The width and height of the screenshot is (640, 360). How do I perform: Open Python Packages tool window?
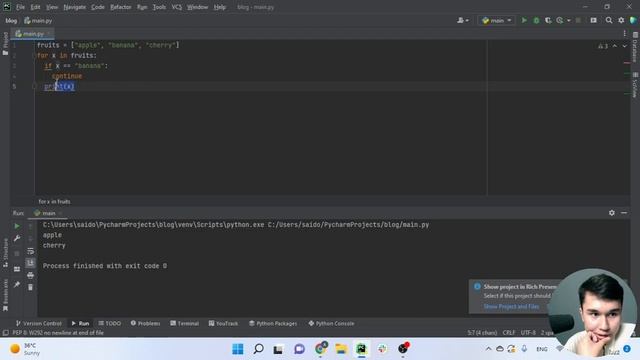click(273, 323)
